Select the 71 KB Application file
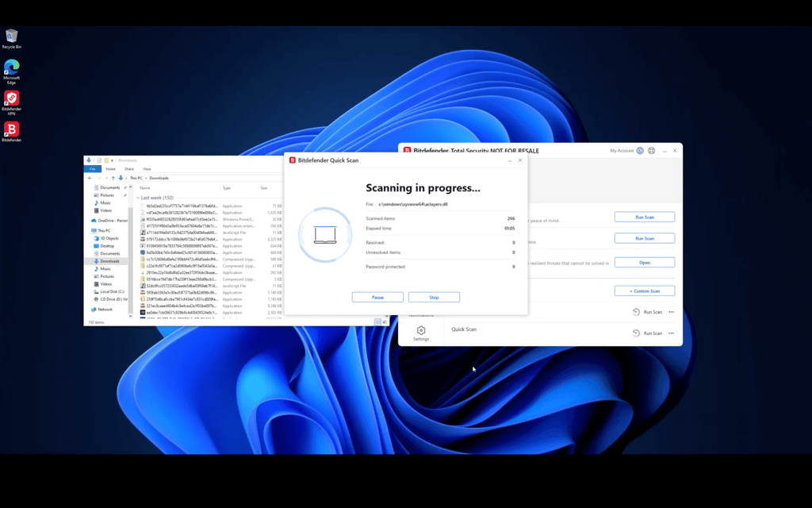 (x=211, y=206)
